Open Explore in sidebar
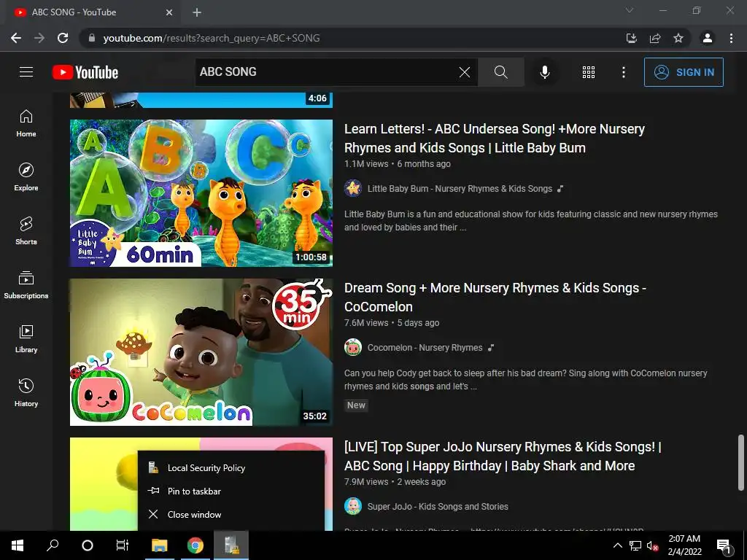Viewport: 747px width, 560px height. 26,176
